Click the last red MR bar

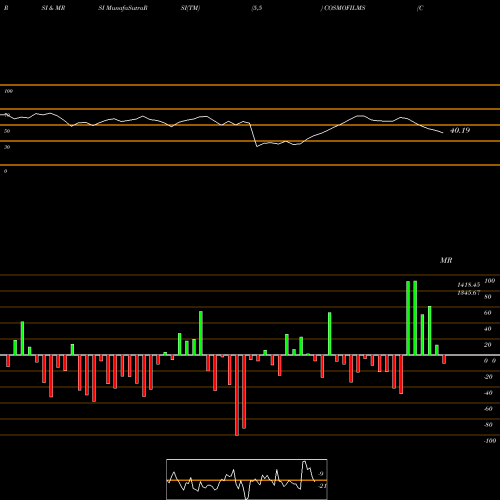tap(444, 359)
